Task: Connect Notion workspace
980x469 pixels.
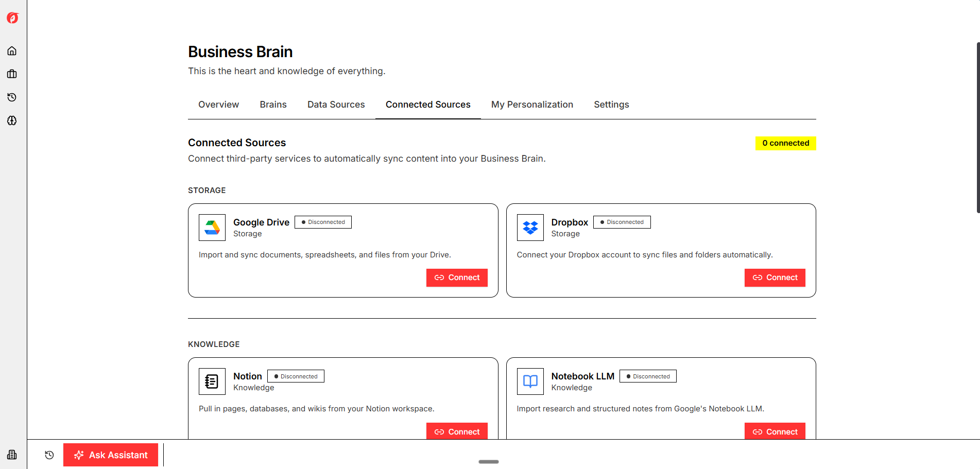Action: click(x=457, y=431)
